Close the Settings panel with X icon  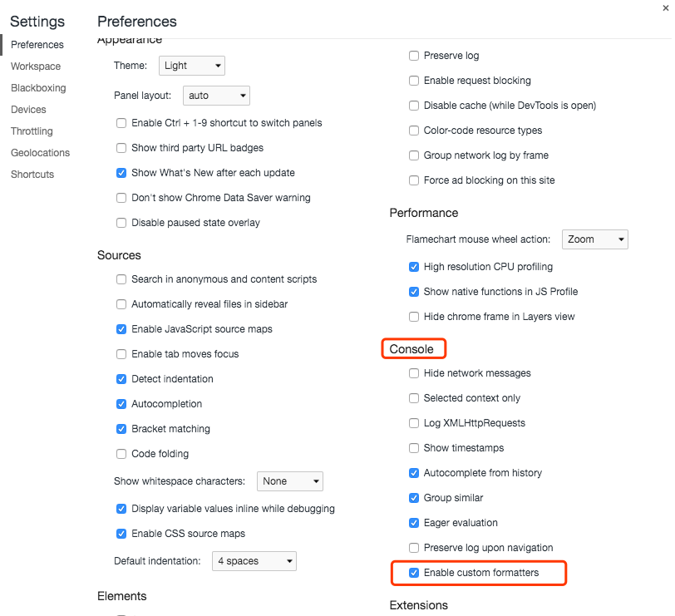tap(666, 8)
